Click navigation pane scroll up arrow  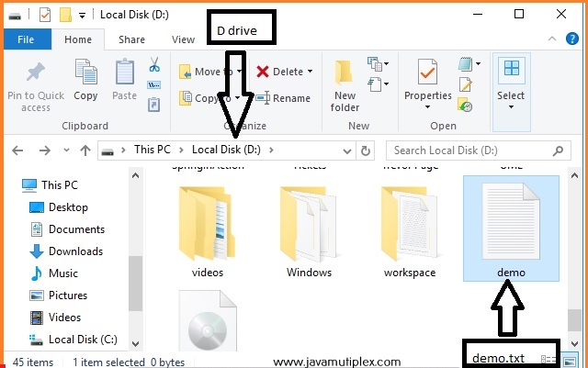coord(136,175)
